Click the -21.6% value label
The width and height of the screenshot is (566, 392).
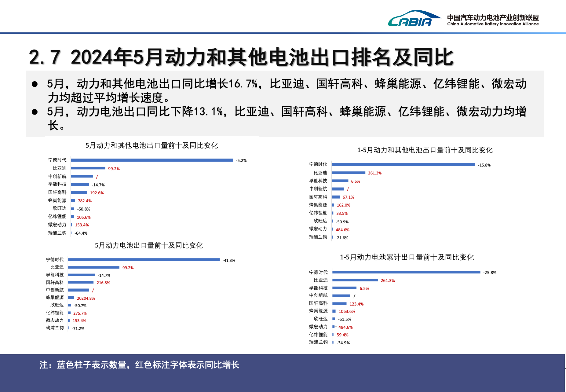click(342, 238)
